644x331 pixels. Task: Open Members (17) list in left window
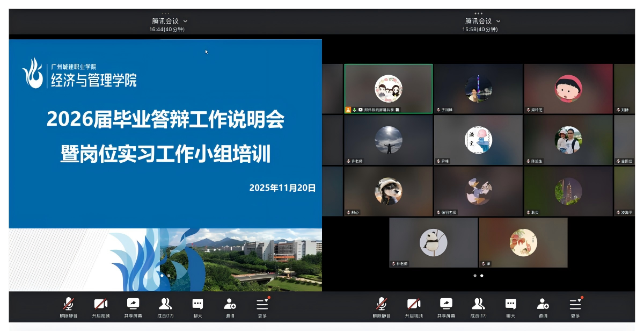(165, 305)
